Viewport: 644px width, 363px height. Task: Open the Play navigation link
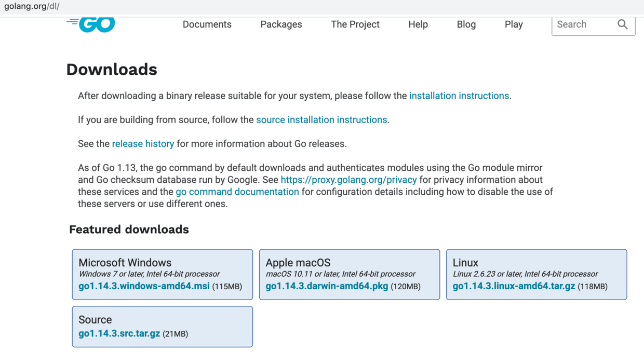[513, 24]
